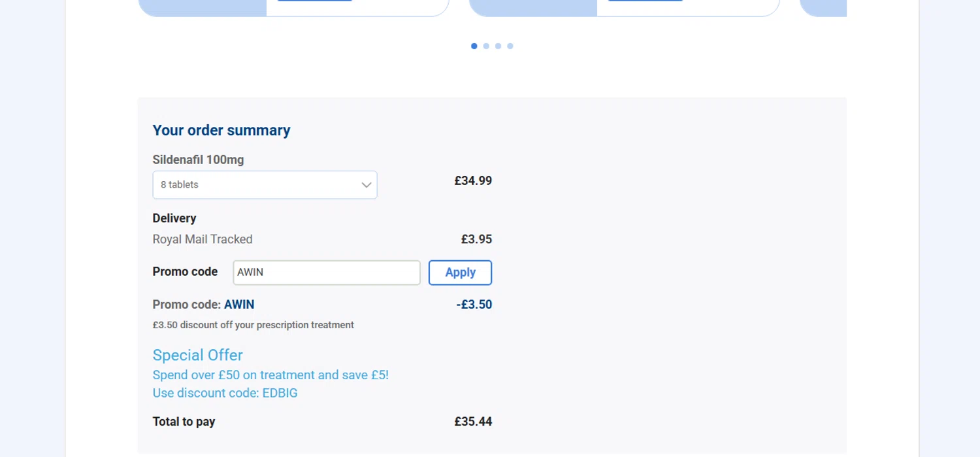Click the £3.50 discount description text

coord(253,325)
